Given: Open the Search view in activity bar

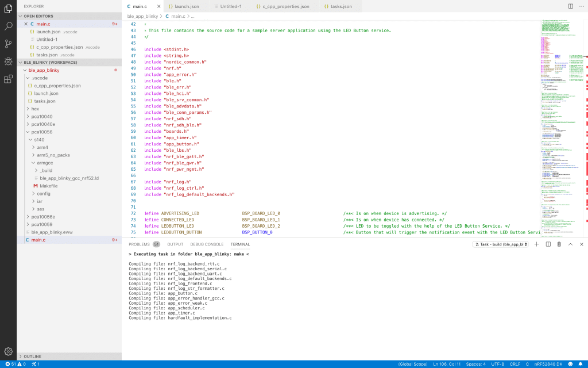Looking at the screenshot, I should coord(8,26).
